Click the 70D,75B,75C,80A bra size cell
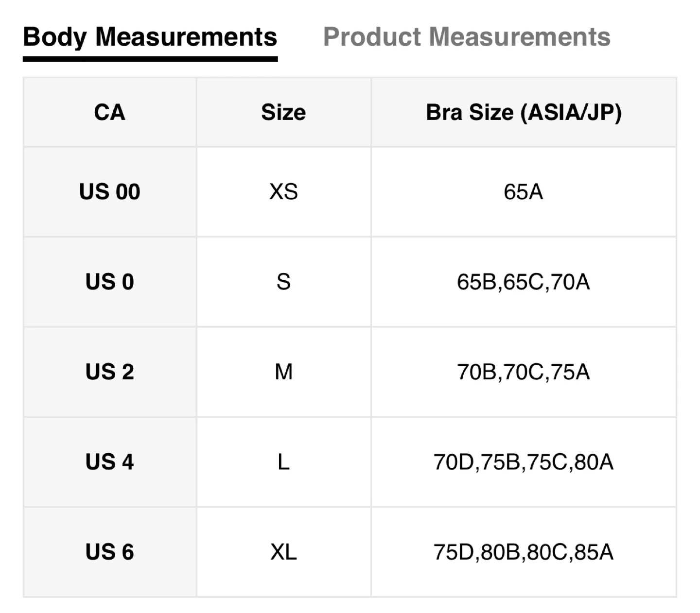Screen dimensions: 700x613 coord(524,462)
